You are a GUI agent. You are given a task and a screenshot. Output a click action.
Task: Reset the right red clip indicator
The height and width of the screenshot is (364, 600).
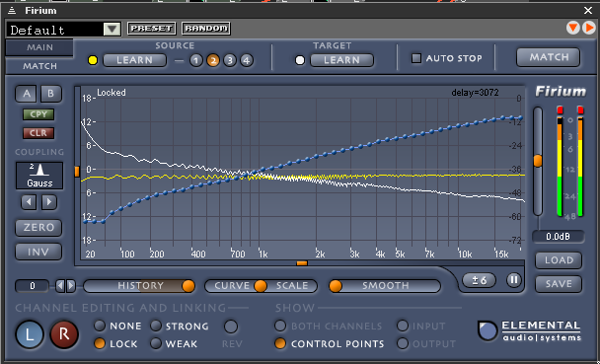[x=580, y=110]
